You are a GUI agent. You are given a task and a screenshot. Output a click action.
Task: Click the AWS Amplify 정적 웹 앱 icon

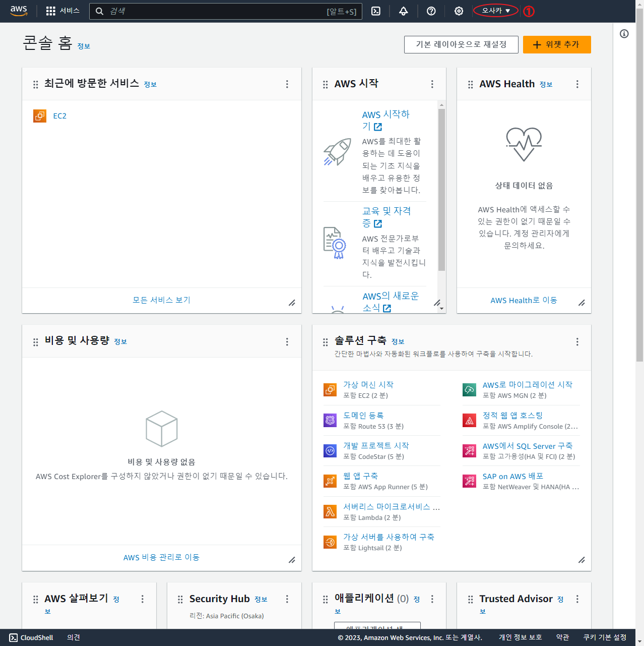point(469,420)
